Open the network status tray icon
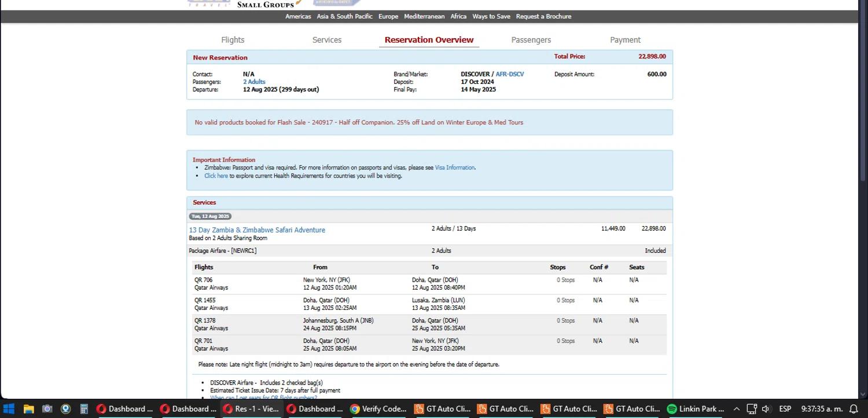Image resolution: width=868 pixels, height=418 pixels. point(752,409)
